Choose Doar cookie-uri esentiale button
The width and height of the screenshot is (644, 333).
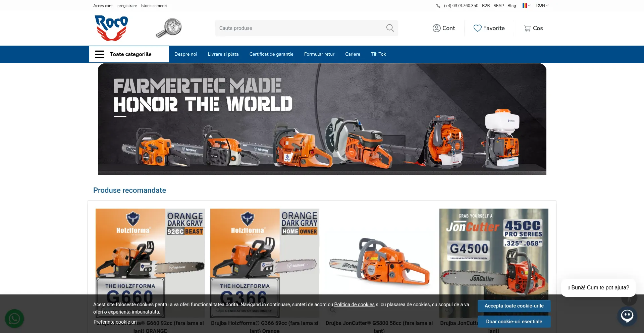[x=514, y=322]
